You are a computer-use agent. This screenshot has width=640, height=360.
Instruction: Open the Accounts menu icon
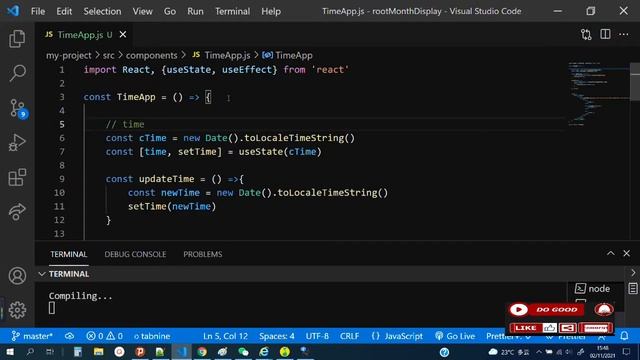point(17,276)
